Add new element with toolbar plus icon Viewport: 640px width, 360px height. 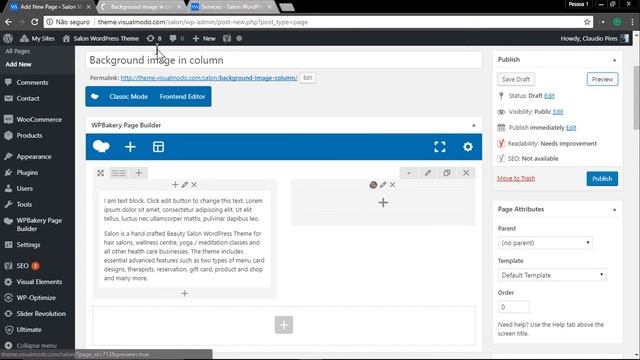coord(130,147)
